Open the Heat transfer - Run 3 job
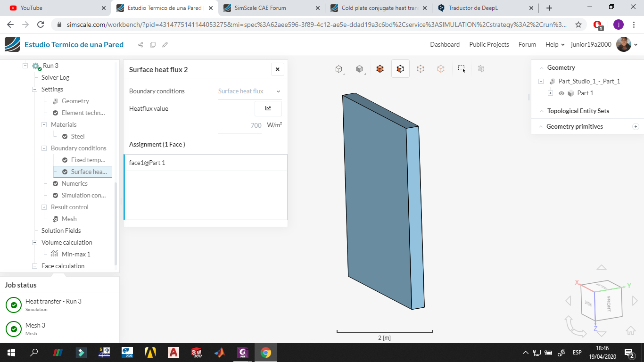The width and height of the screenshot is (644, 362). coord(59,305)
